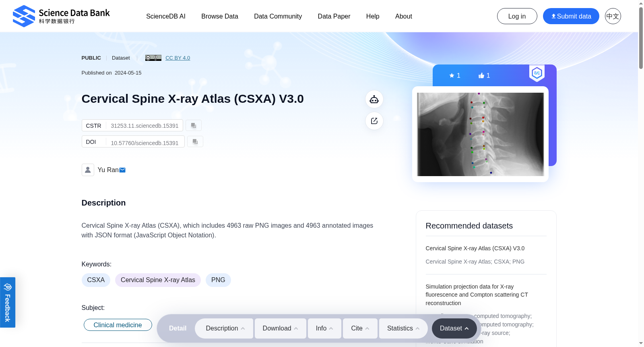Switch language to Chinese
The width and height of the screenshot is (644, 347).
pos(613,16)
